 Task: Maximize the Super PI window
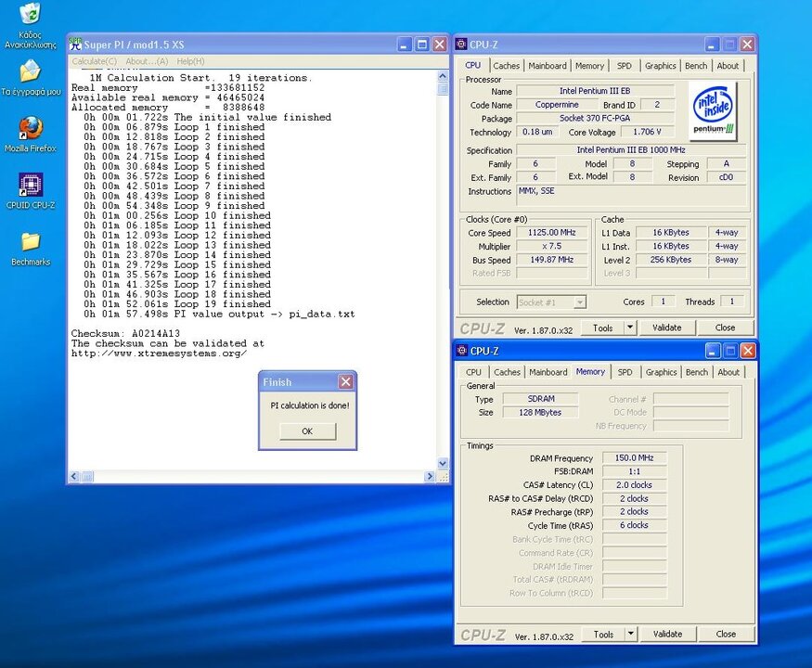[x=422, y=45]
